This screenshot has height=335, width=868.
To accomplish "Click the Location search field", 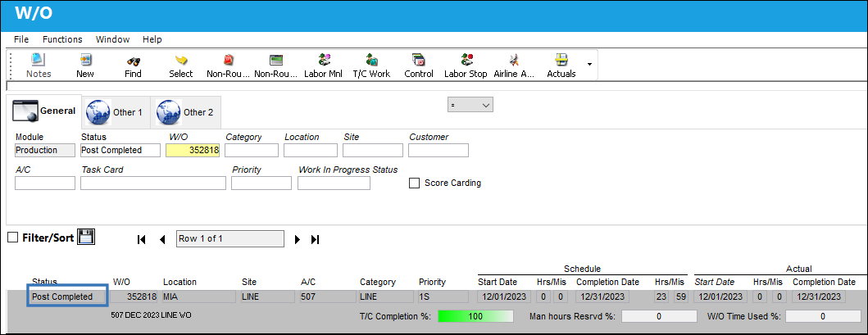I will pos(311,151).
